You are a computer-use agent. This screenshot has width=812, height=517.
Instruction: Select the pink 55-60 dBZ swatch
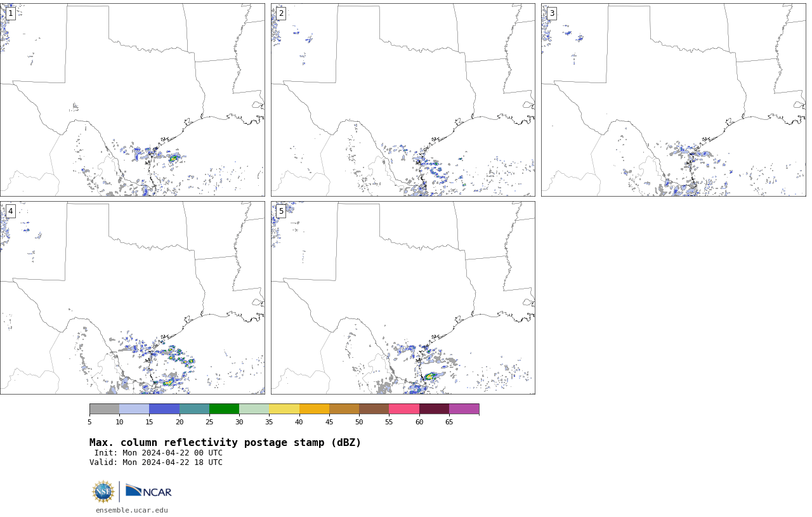404,409
